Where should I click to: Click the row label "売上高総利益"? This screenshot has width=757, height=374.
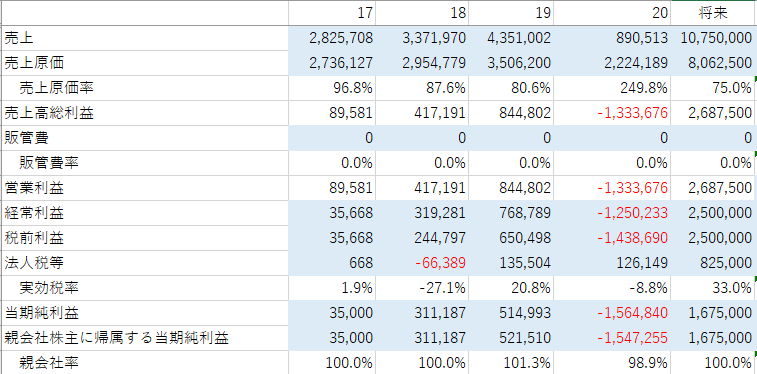49,113
